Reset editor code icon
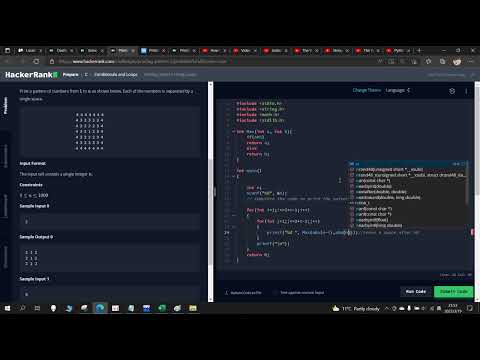Viewport: 480px width, 360px height. click(x=452, y=91)
